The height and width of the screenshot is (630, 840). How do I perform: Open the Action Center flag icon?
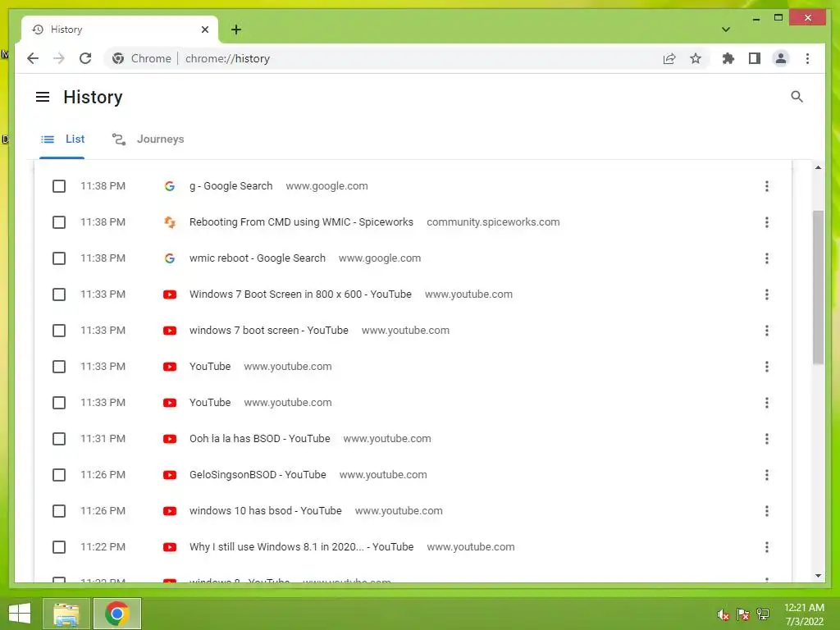tap(743, 614)
